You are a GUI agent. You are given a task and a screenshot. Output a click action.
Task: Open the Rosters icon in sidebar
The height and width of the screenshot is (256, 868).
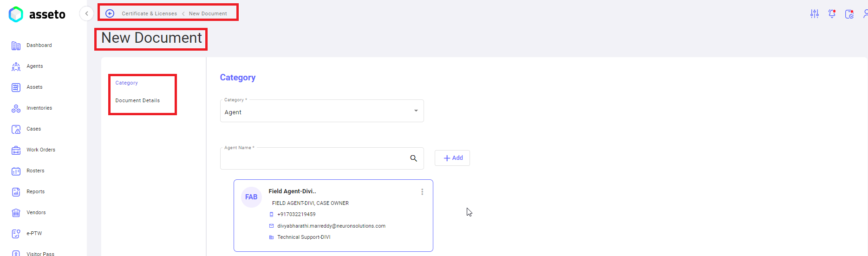16,171
